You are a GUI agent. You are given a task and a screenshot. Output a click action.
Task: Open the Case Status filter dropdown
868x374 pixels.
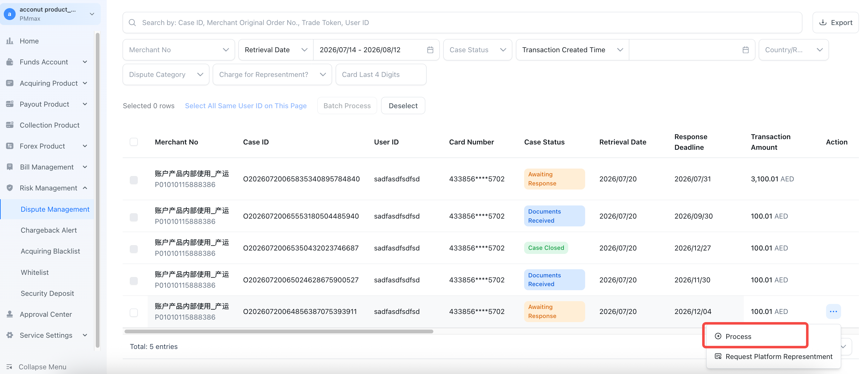click(477, 50)
